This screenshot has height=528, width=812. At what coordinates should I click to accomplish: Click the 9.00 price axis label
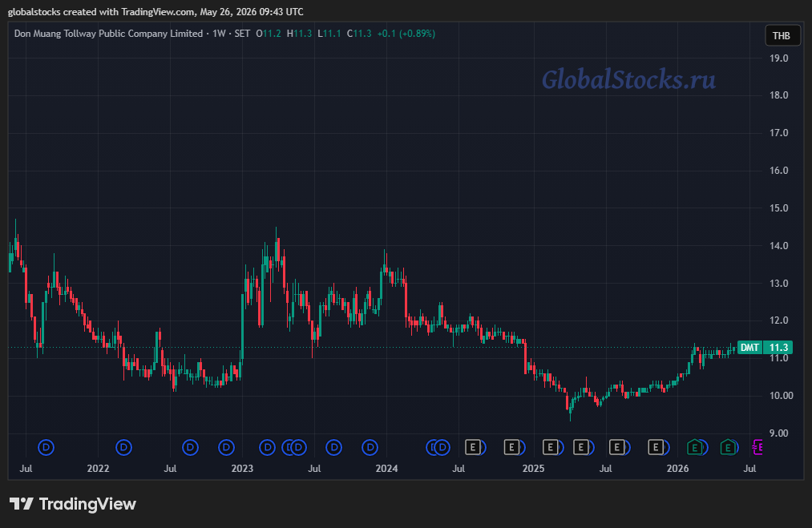pyautogui.click(x=781, y=433)
